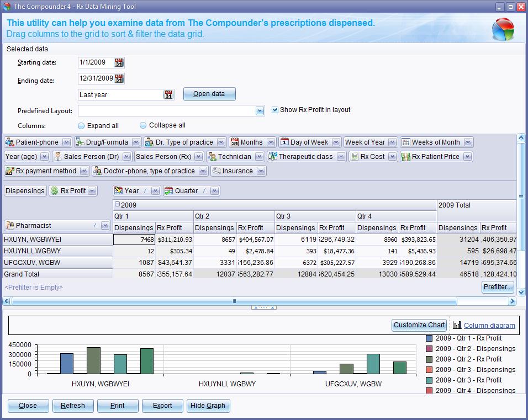Click the Therapeutic class icon
The width and height of the screenshot is (528, 420).
273,157
